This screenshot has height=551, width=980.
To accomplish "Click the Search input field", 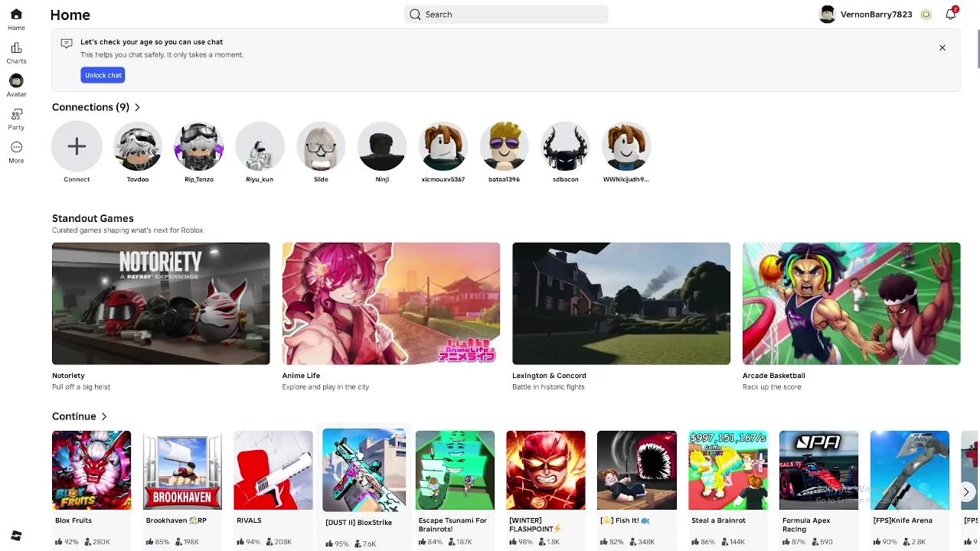I will point(506,15).
